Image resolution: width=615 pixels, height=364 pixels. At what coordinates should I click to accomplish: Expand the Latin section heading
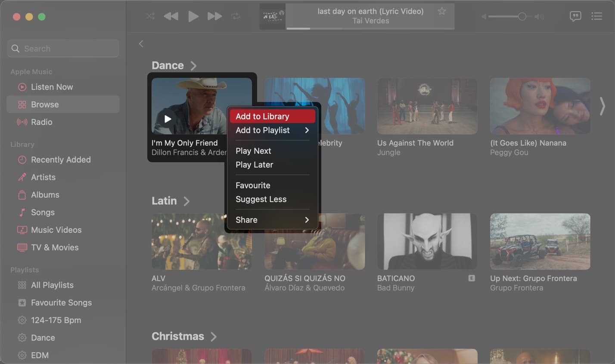point(171,201)
